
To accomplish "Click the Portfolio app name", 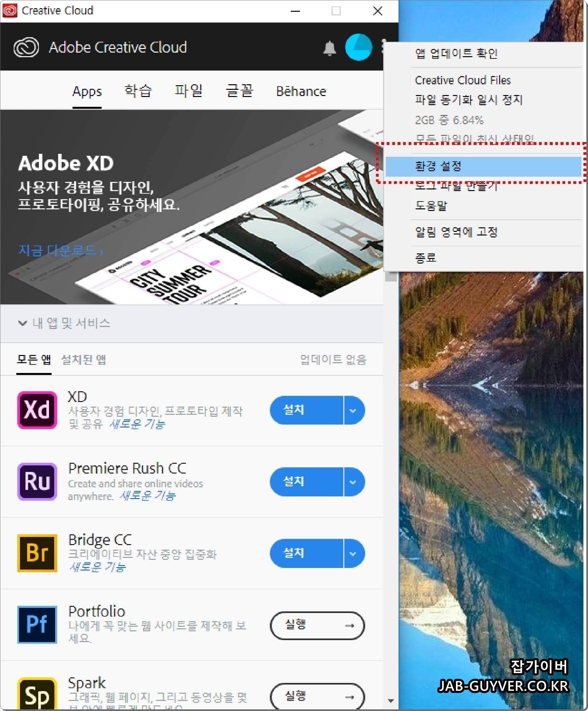I will 97,611.
